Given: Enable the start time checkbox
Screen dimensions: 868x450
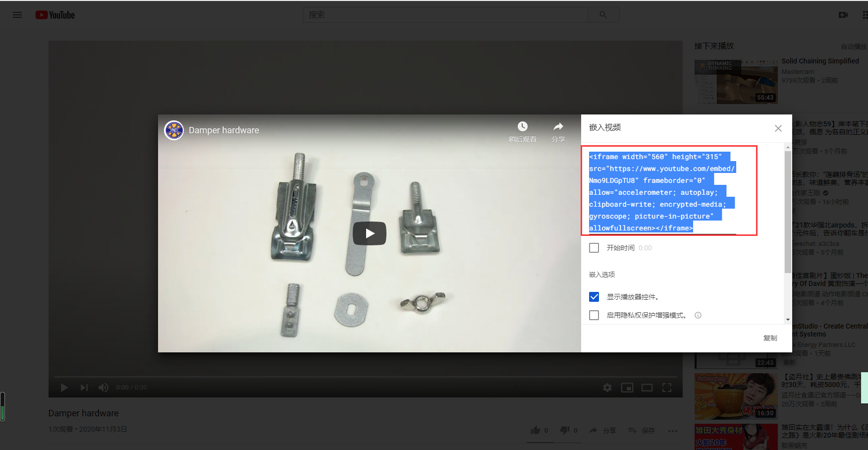Looking at the screenshot, I should pyautogui.click(x=594, y=248).
